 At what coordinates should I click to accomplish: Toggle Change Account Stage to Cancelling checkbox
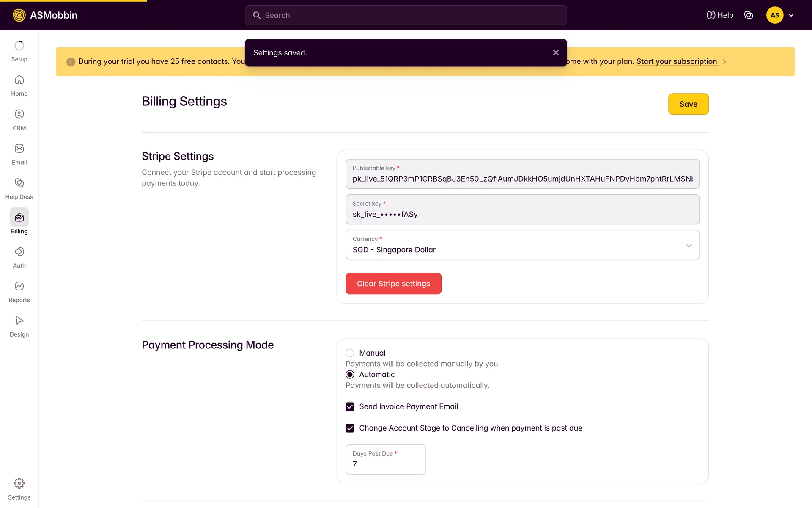[350, 428]
